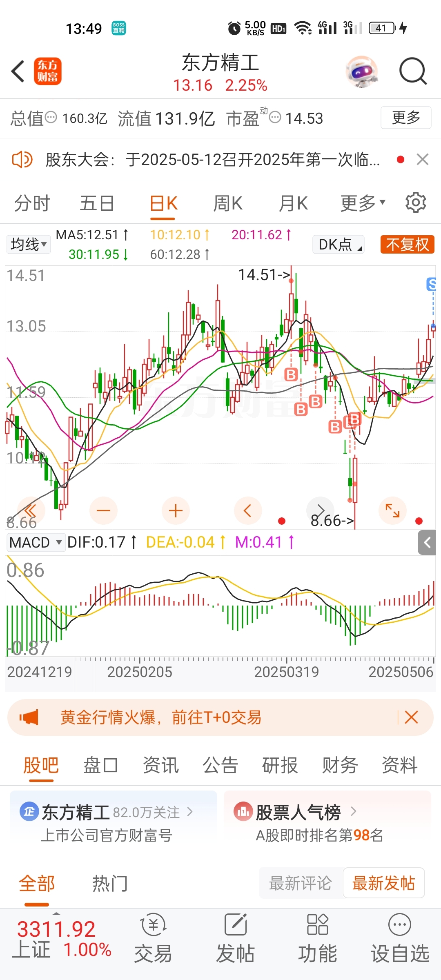Tap the 总值 info icon
The height and width of the screenshot is (980, 441).
(x=51, y=118)
